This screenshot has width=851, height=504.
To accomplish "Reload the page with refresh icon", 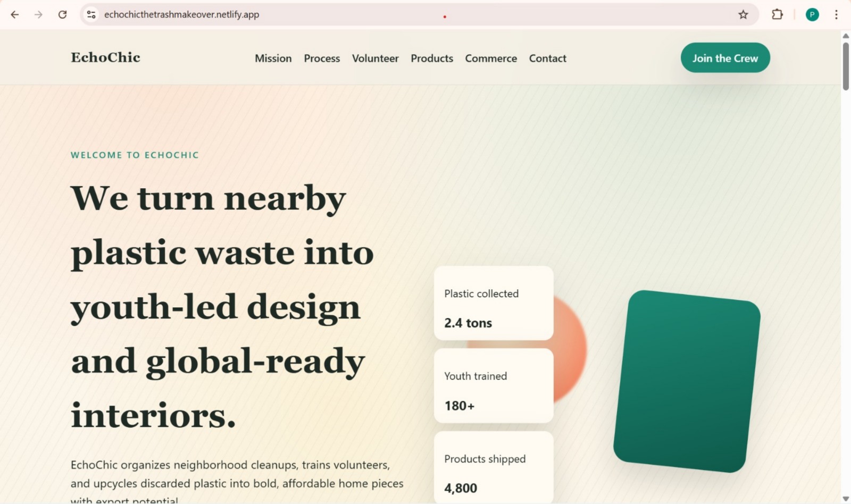I will (x=62, y=14).
